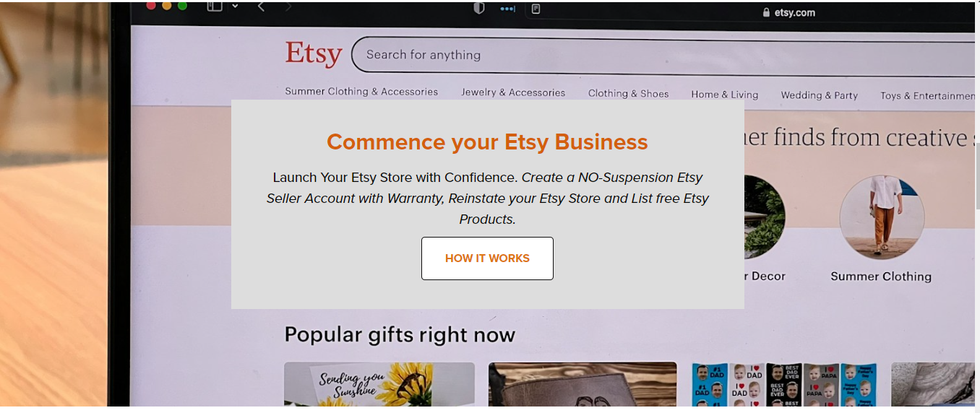980x413 pixels.
Task: Go back with Safari's back arrow
Action: point(261,7)
